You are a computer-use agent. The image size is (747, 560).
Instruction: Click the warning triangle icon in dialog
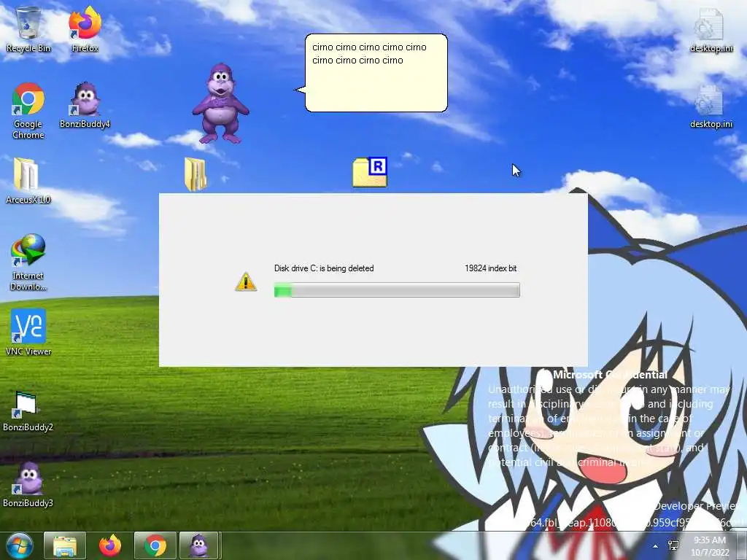[x=246, y=282]
